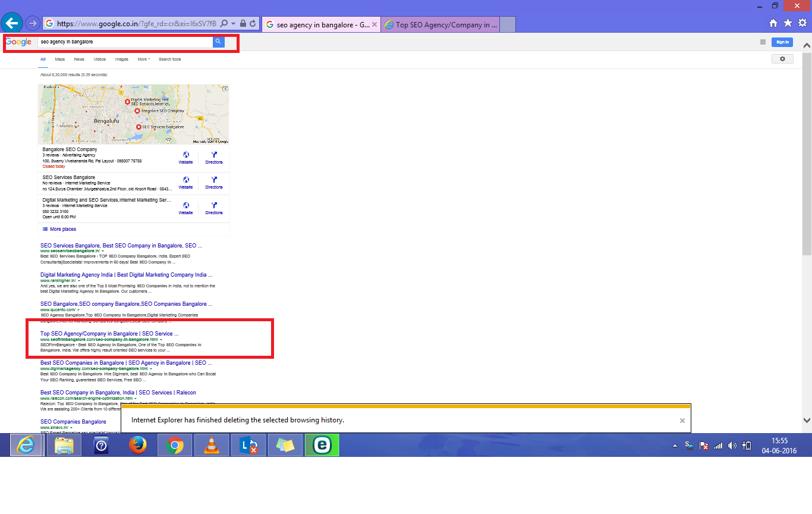Open the Google apps grid icon
Screen dimensions: 812x514
pos(763,42)
